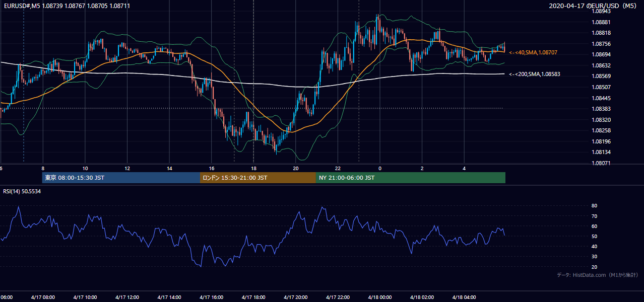Click price level 1.08881 on the axis
Viewport: 644px width, 302px height.
tap(602, 22)
